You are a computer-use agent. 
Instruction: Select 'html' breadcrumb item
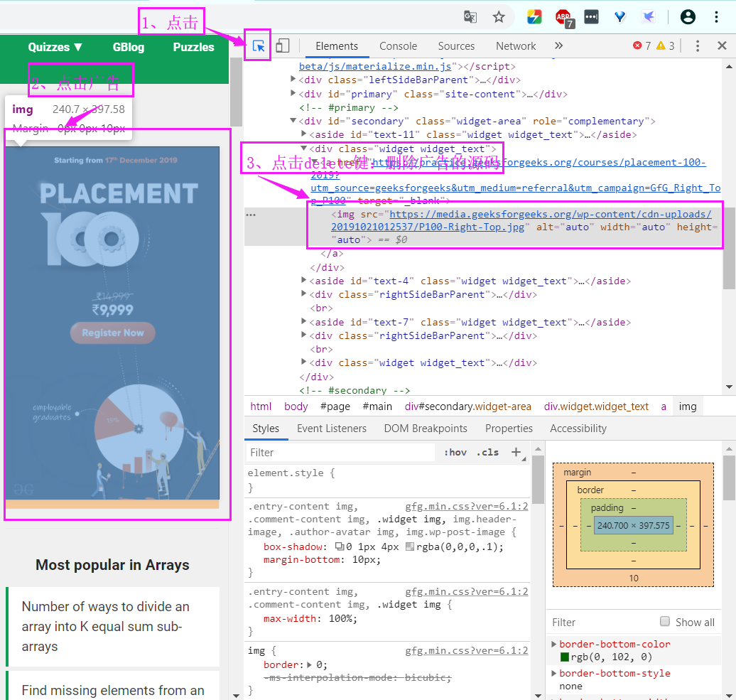coord(261,406)
